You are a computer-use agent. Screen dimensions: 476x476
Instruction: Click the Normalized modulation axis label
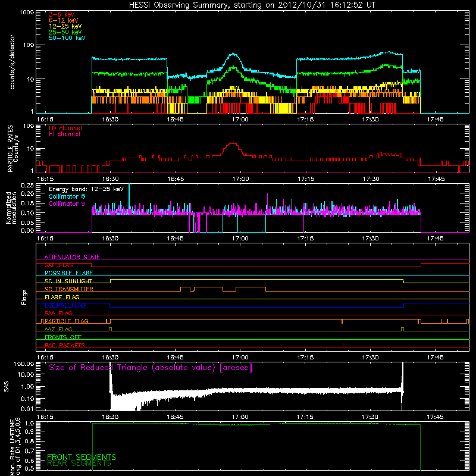tap(11, 208)
